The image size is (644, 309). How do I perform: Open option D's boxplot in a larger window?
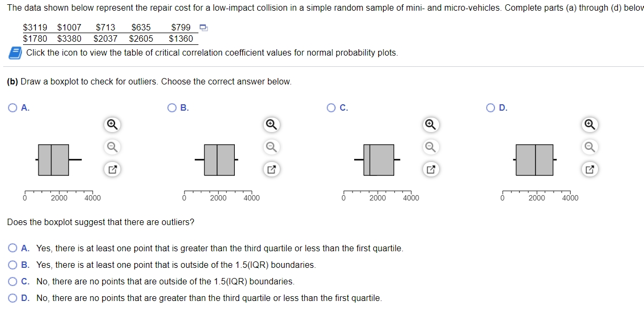pyautogui.click(x=589, y=169)
